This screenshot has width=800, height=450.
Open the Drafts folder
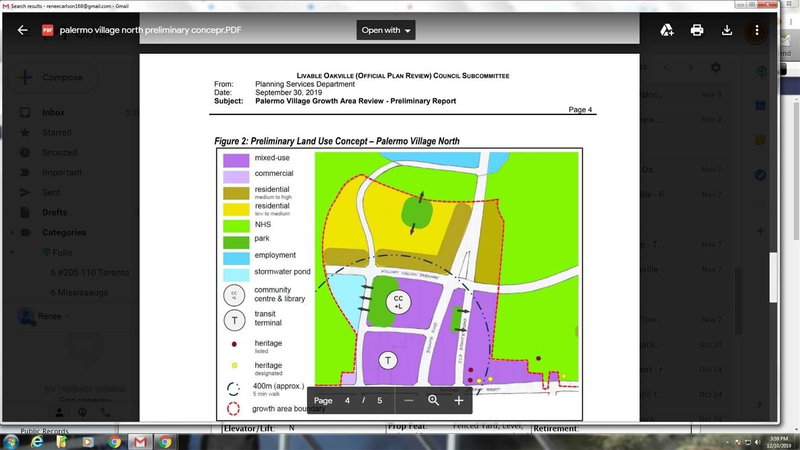click(54, 213)
